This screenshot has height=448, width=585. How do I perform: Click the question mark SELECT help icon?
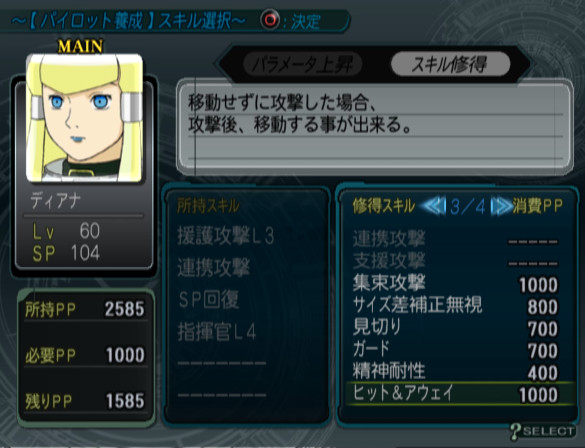point(542,432)
